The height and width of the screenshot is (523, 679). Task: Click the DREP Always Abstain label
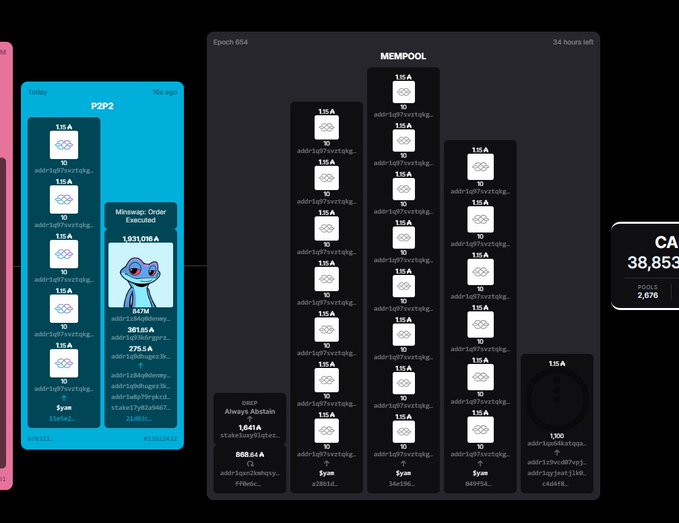tap(250, 408)
